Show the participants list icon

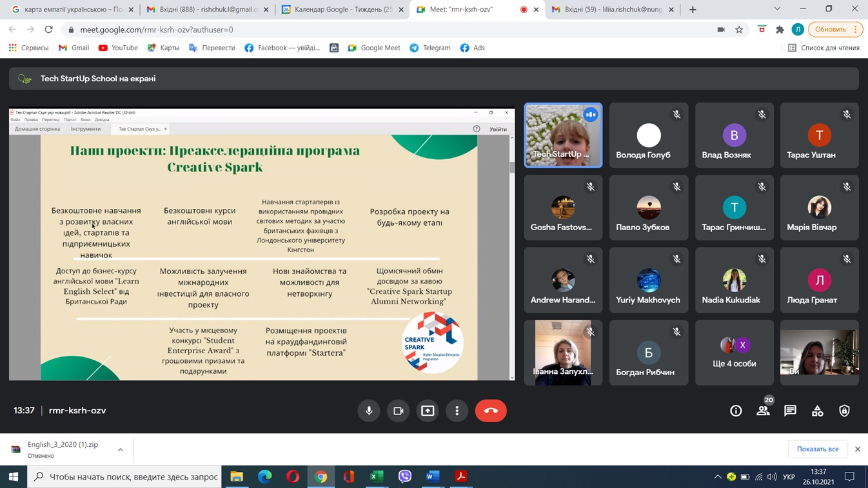tap(763, 411)
